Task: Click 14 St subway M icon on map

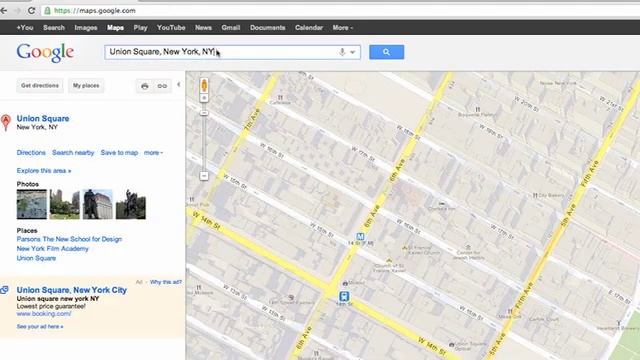Action: point(360,236)
